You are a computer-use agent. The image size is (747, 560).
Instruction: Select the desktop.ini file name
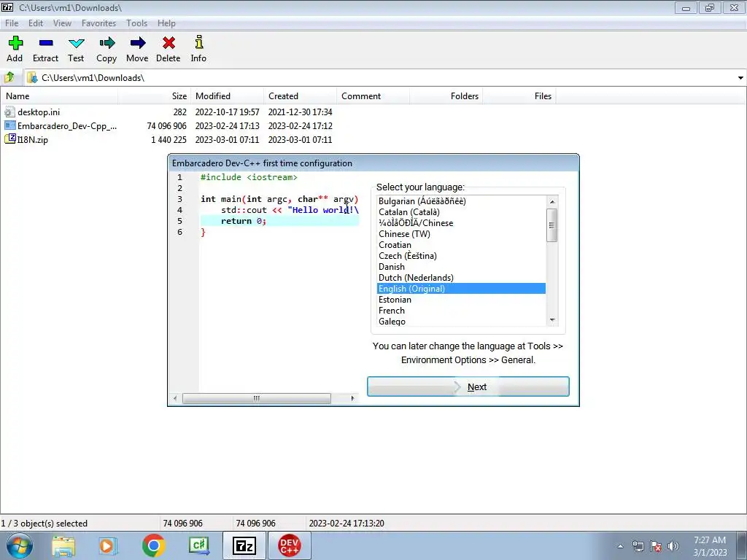39,112
